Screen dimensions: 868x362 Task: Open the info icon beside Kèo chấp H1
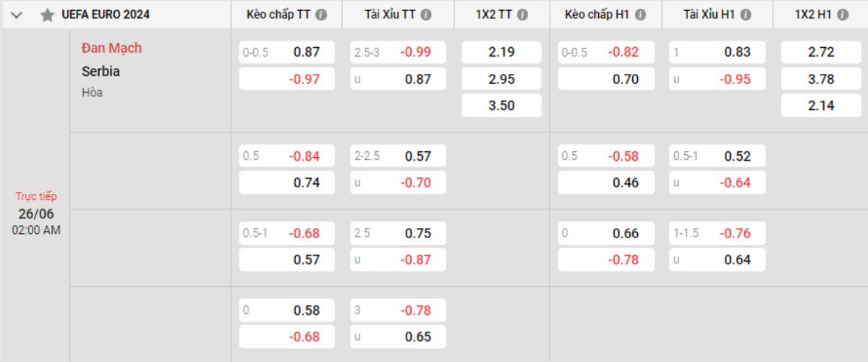click(x=639, y=14)
